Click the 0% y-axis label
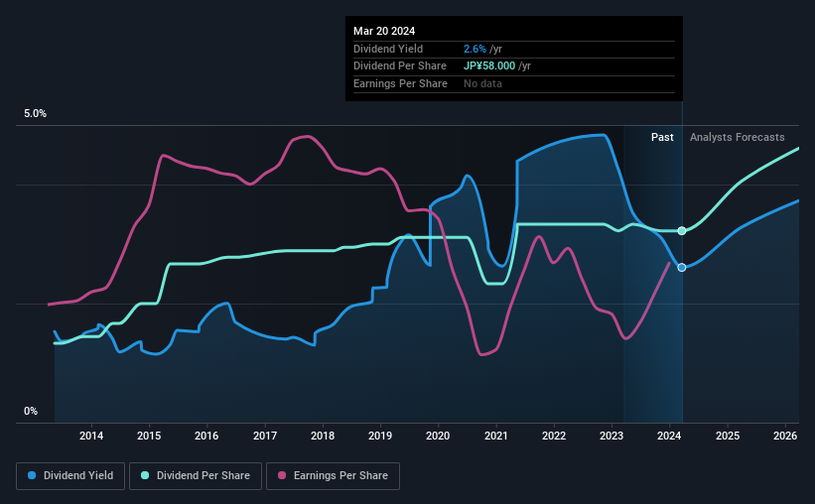 pos(31,411)
